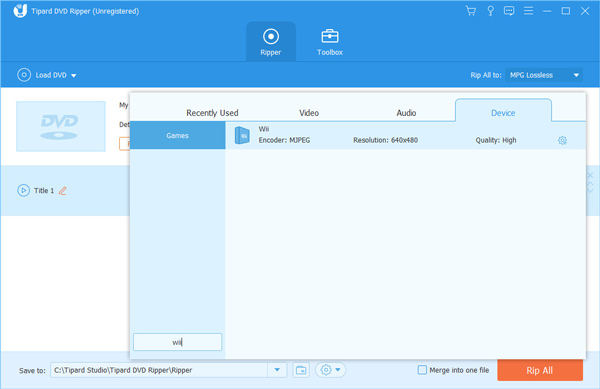Click the DVD disc thumbnail
Viewport: 600px width, 389px height.
point(61,126)
